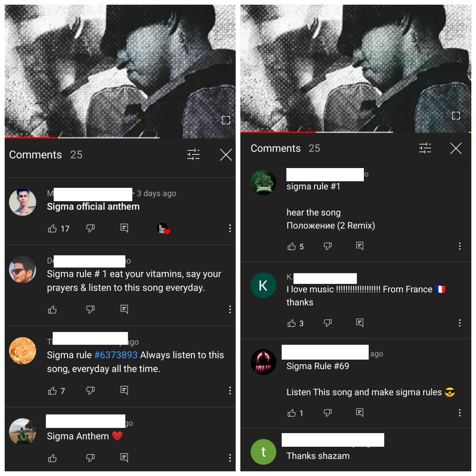Open fullscreen on left video
The width and height of the screenshot is (476, 476).
[x=226, y=120]
